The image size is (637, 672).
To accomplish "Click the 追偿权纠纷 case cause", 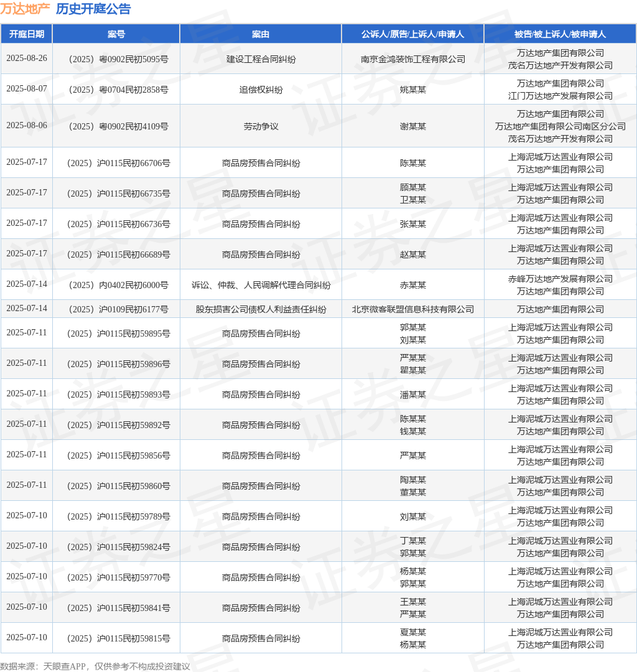I will point(261,90).
